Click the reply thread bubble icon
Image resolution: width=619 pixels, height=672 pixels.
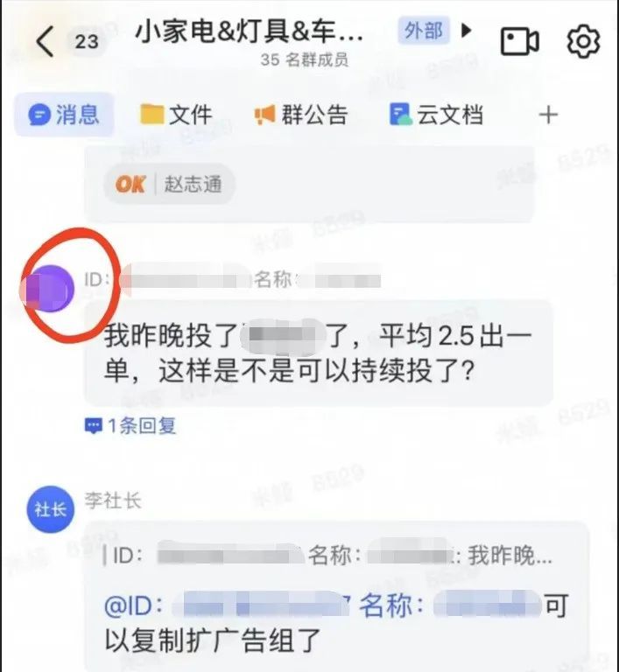(94, 426)
